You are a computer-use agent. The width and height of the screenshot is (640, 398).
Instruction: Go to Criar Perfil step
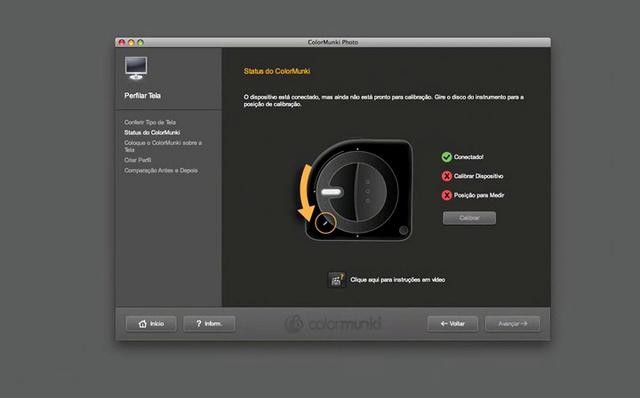pyautogui.click(x=138, y=160)
